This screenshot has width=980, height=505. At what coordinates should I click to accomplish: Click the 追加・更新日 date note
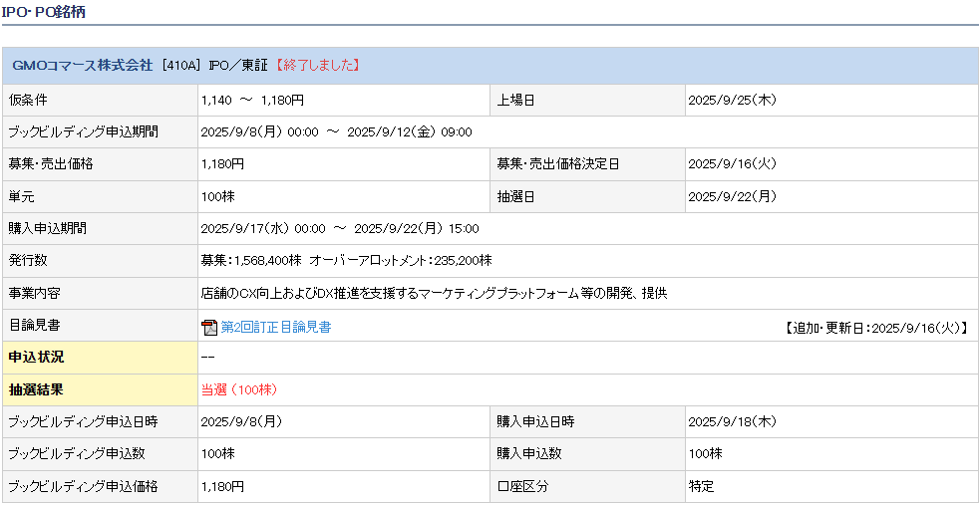pos(876,327)
